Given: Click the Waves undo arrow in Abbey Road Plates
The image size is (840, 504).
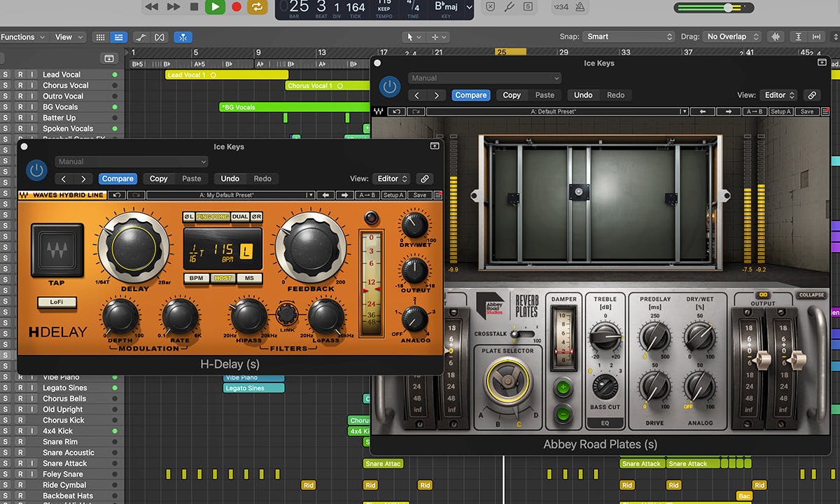Looking at the screenshot, I should [x=396, y=112].
